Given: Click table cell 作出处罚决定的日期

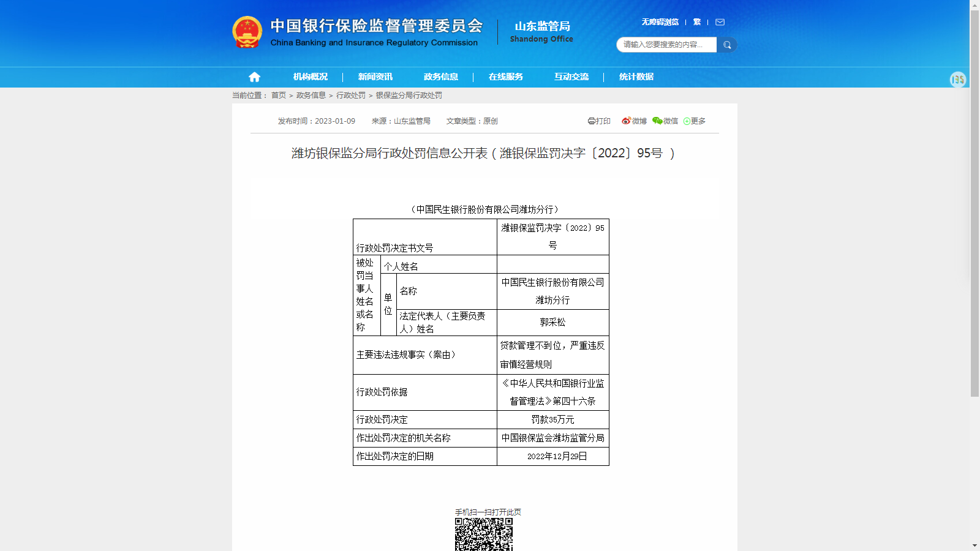Looking at the screenshot, I should tap(425, 456).
